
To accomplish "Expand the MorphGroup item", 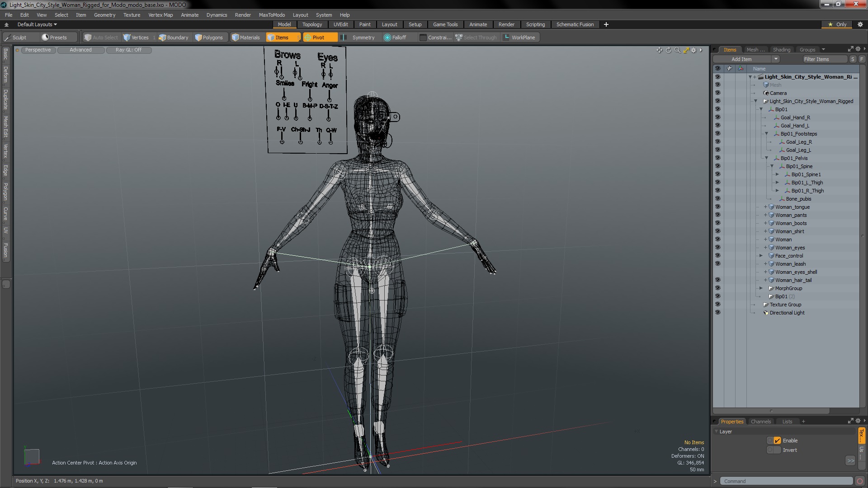I will click(761, 288).
